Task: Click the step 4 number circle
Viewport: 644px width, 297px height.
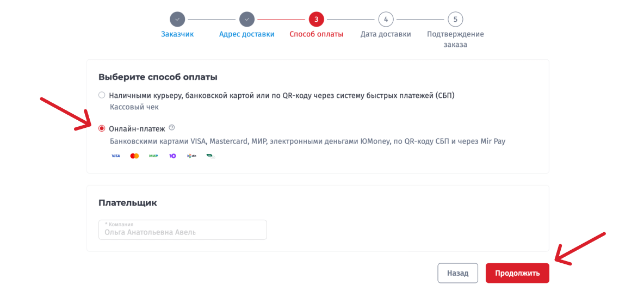Action: tap(386, 20)
